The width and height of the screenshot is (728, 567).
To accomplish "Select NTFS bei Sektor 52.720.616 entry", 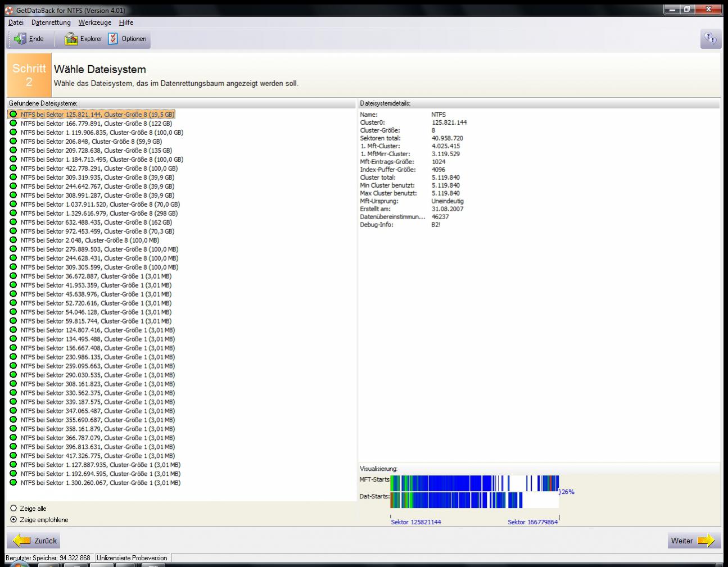I will click(x=91, y=303).
